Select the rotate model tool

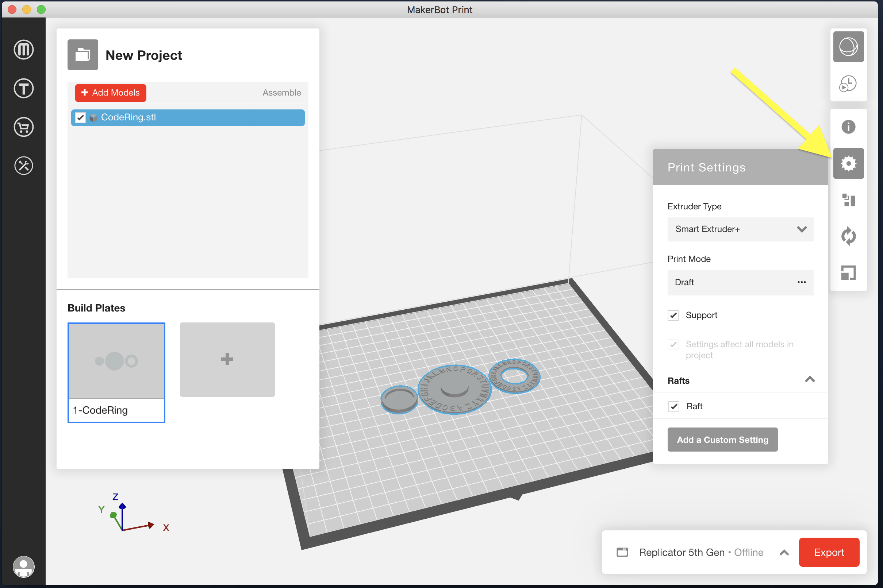coord(848,236)
